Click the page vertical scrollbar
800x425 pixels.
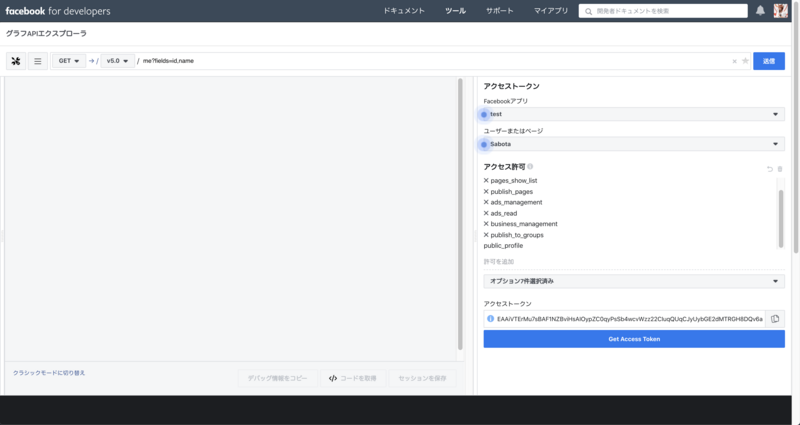click(795, 128)
